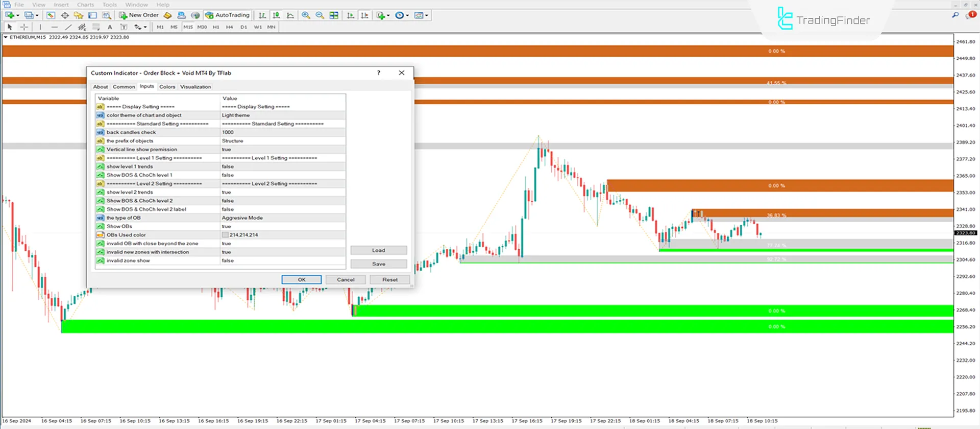
Task: Zoom in the chart with magnifier plus
Action: [x=306, y=15]
